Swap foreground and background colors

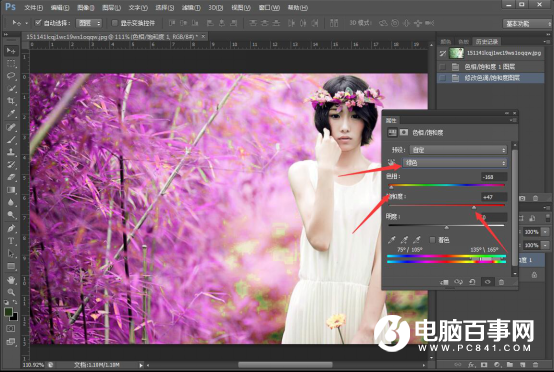click(15, 302)
